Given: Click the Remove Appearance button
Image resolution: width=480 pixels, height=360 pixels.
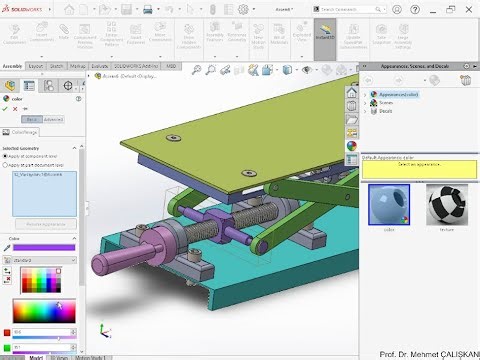Looking at the screenshot, I should coord(46,224).
